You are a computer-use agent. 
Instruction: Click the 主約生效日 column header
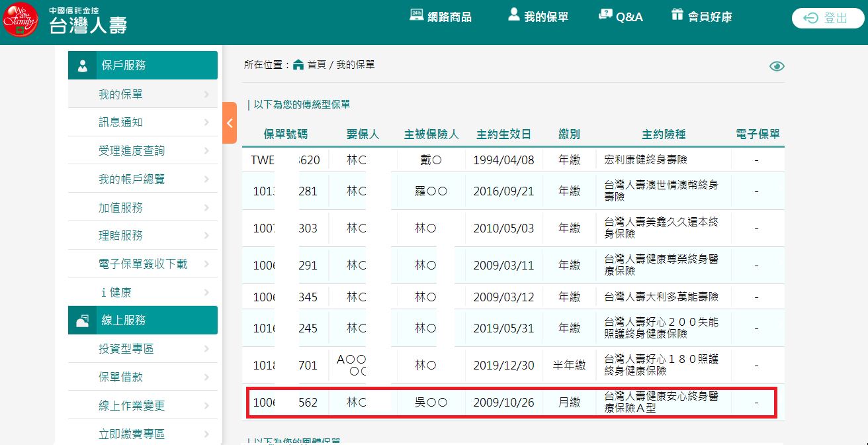(503, 134)
